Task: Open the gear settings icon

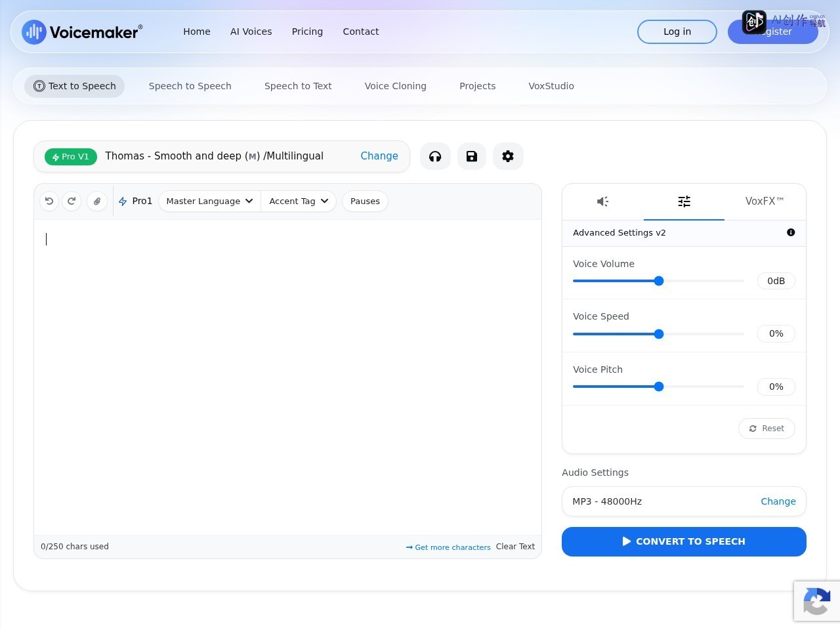Action: click(508, 156)
